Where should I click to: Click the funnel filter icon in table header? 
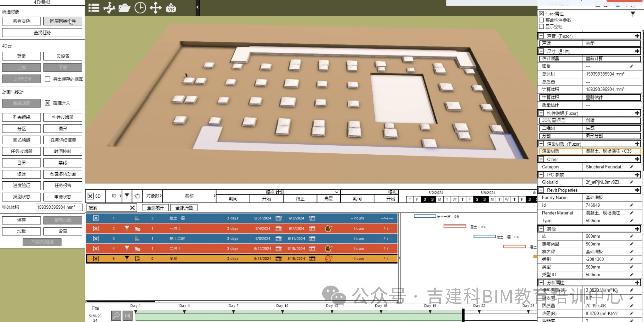click(127, 196)
